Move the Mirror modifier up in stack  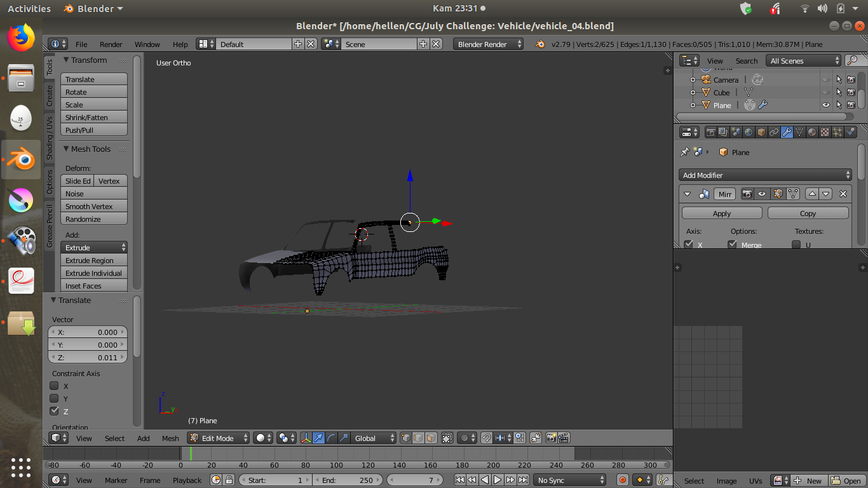[812, 194]
